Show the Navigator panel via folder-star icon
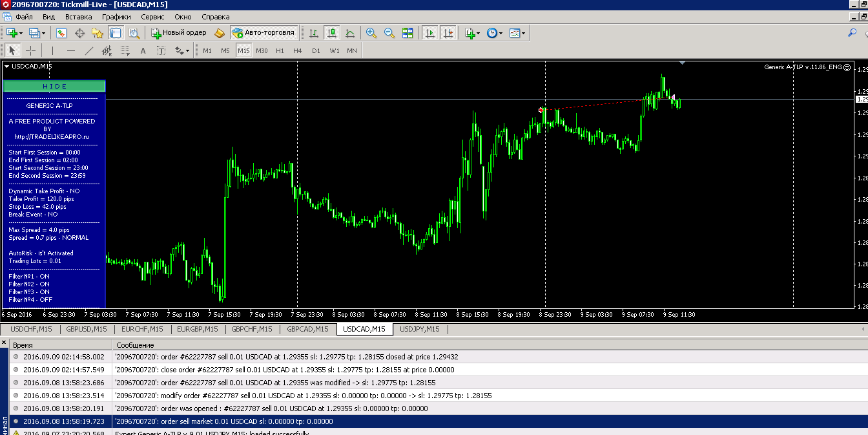Viewport: 868px width, 435px height. [98, 32]
